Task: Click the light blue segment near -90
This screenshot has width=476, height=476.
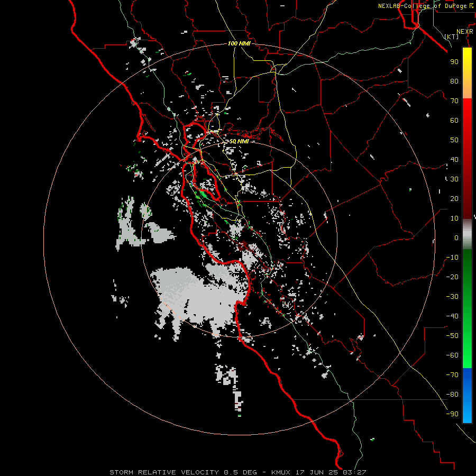Action: 467,413
